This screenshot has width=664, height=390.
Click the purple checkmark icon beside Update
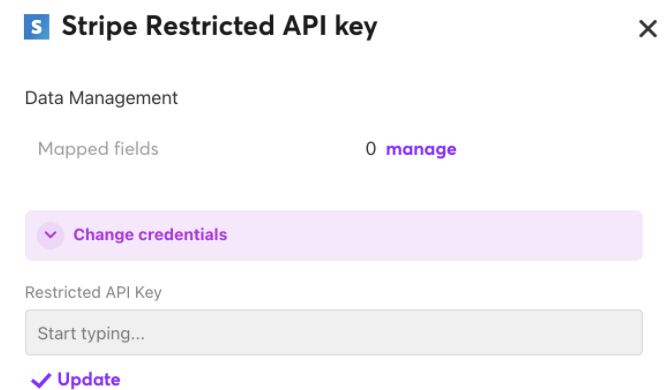pos(41,380)
